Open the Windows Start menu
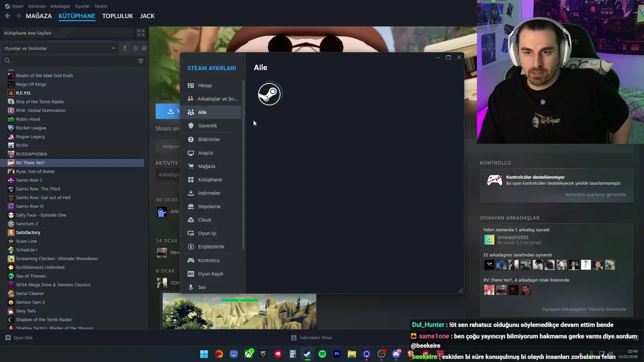The height and width of the screenshot is (362, 644). (x=204, y=354)
